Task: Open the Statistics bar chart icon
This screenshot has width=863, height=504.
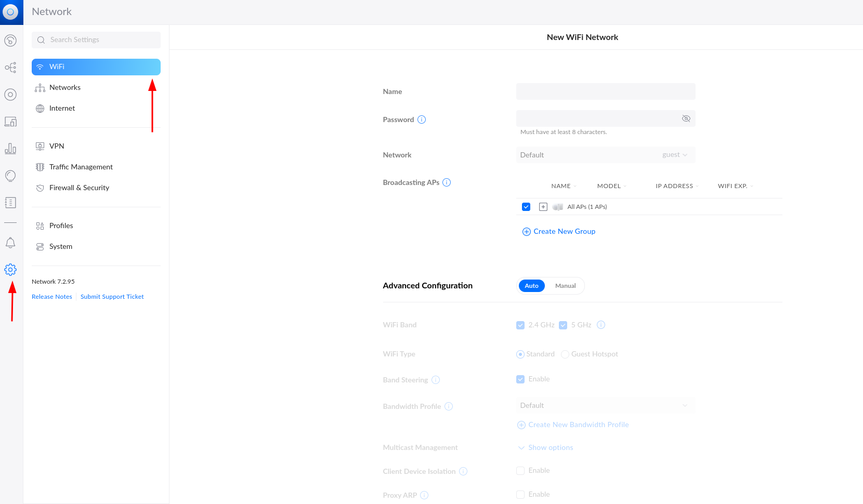Action: click(x=10, y=149)
